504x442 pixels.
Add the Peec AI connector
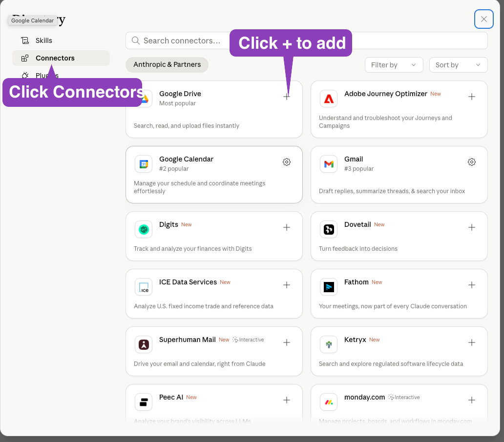tap(286, 400)
